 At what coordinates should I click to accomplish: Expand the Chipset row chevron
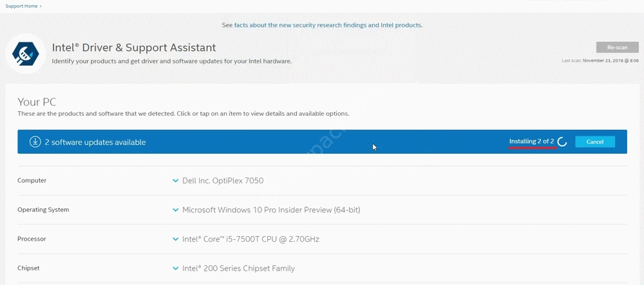[176, 269]
